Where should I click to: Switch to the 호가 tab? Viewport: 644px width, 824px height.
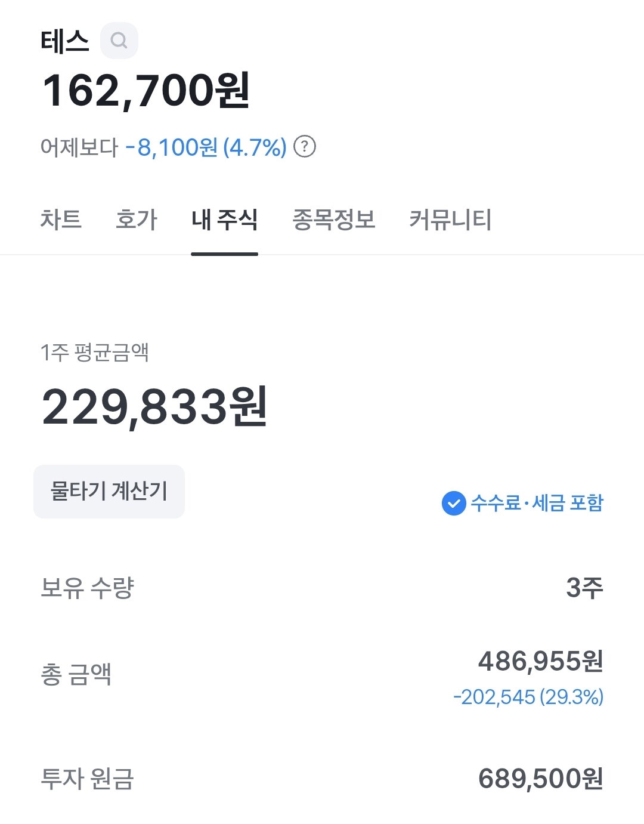[x=137, y=219]
